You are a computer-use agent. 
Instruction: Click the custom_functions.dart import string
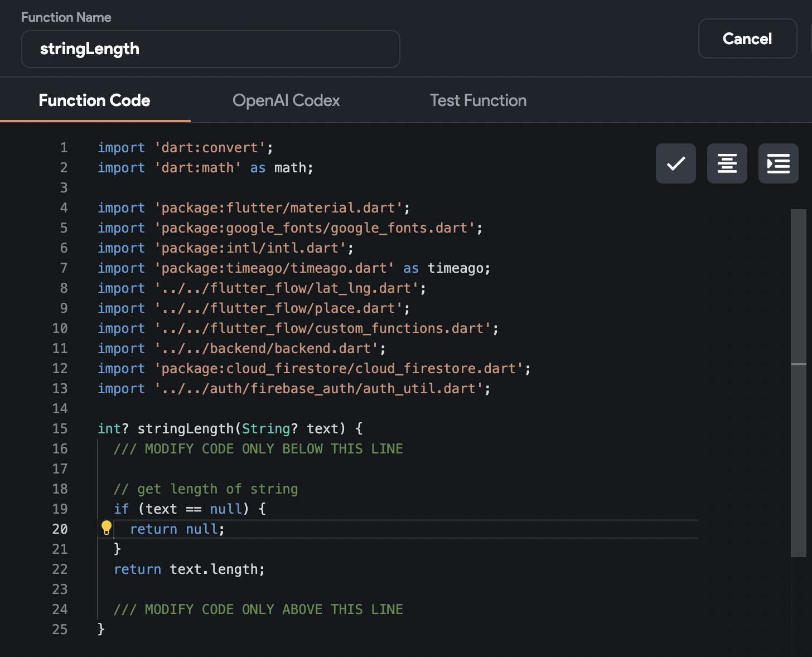tap(323, 328)
